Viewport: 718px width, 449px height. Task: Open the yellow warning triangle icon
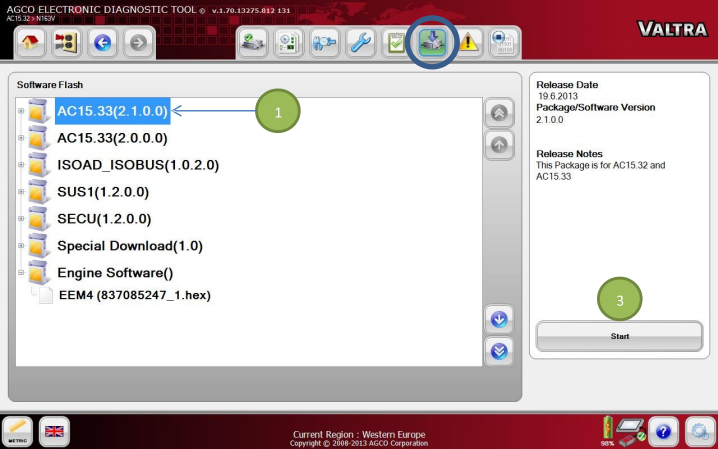pyautogui.click(x=468, y=43)
